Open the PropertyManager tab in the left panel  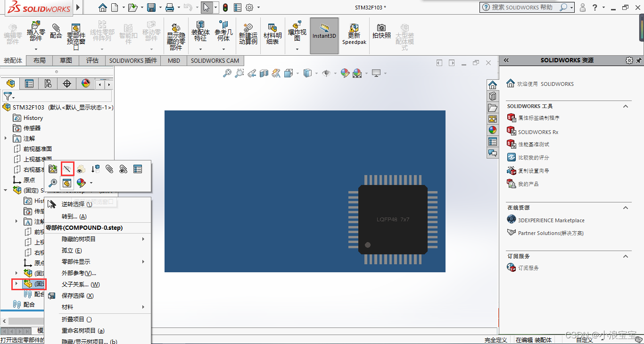pos(29,84)
